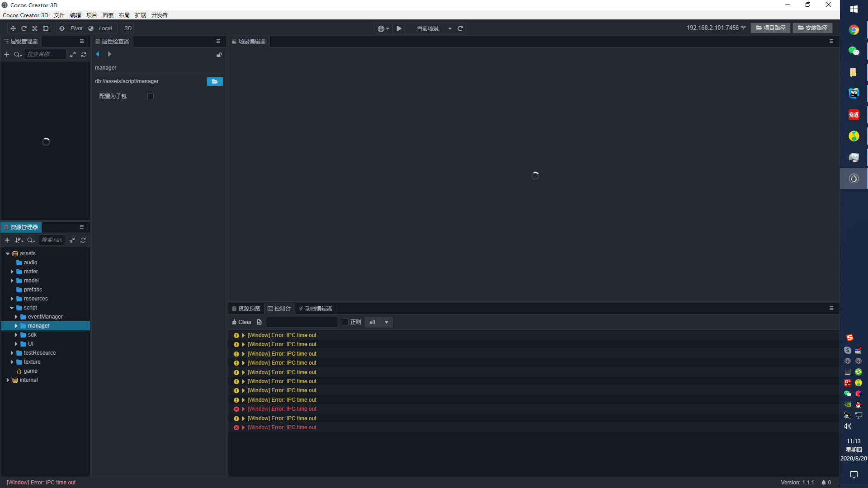This screenshot has width=868, height=488.
Task: Click the asset sort order icon
Action: point(19,240)
